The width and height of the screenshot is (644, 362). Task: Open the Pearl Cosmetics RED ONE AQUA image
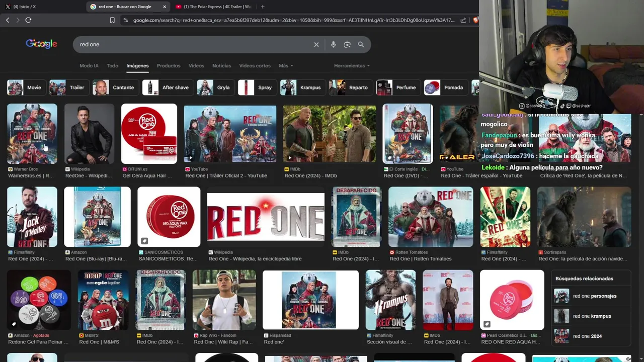(x=512, y=300)
